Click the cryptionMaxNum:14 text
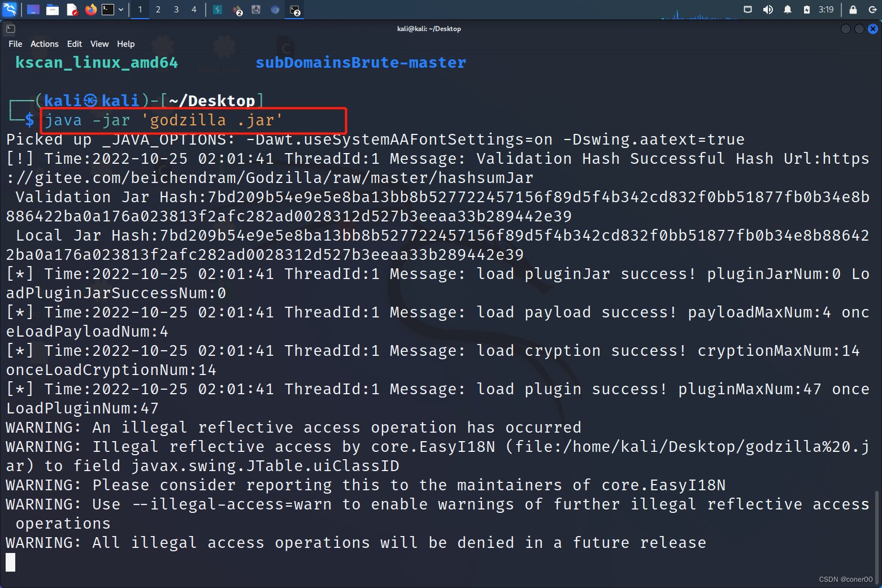 [x=779, y=351]
